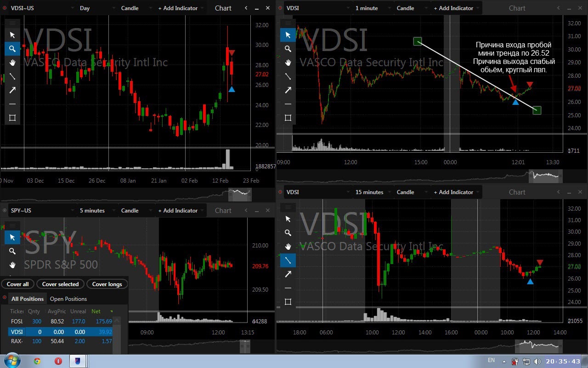Select the zoom magnifier in VDSI 15 minutes chart
The width and height of the screenshot is (588, 368).
[x=288, y=233]
